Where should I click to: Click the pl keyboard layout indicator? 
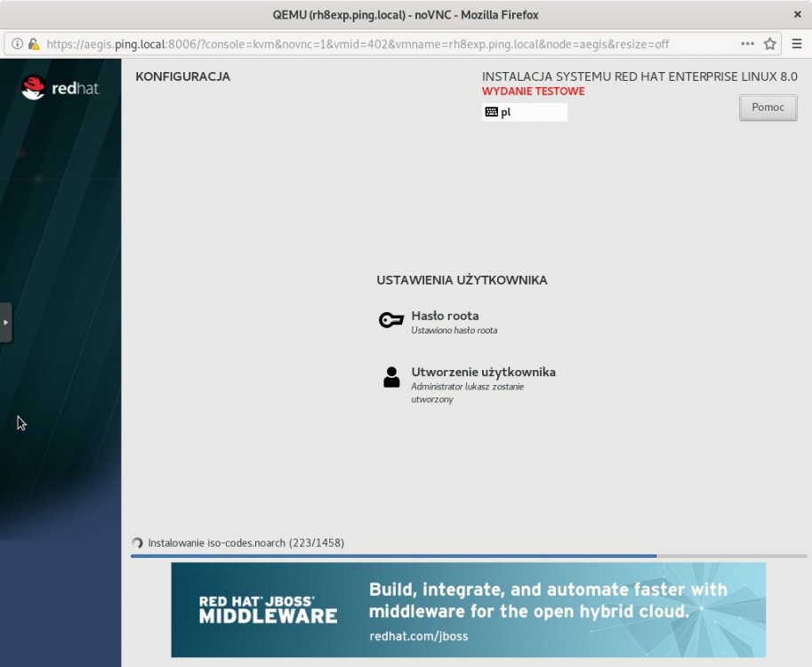[x=525, y=112]
